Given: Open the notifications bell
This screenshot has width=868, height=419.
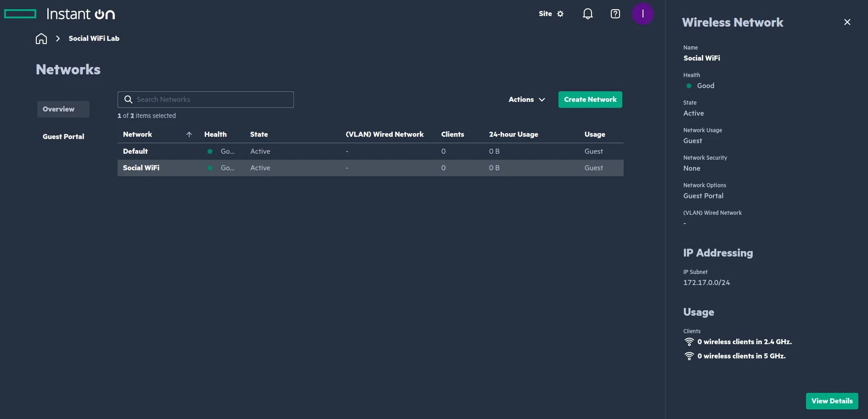Looking at the screenshot, I should [x=587, y=14].
